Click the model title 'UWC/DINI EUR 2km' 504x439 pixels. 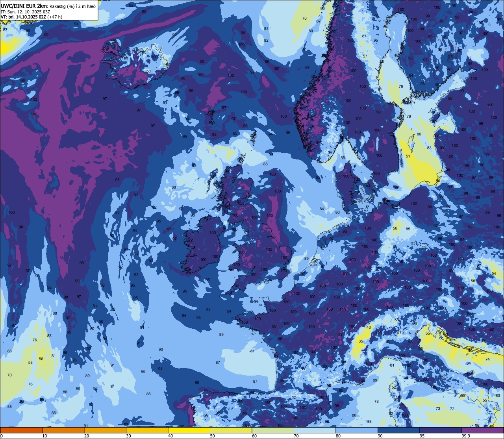tap(23, 6)
